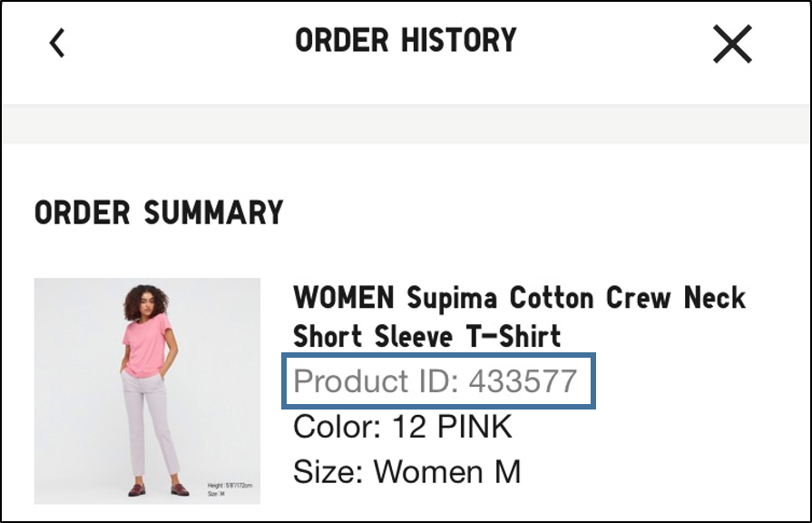The image size is (812, 523).
Task: Click the product number 433577
Action: tap(523, 381)
